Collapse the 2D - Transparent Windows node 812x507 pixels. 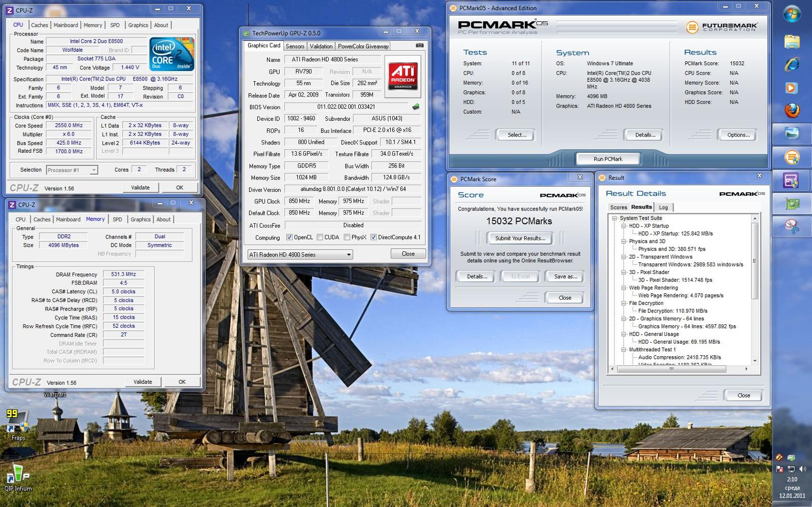tap(624, 257)
